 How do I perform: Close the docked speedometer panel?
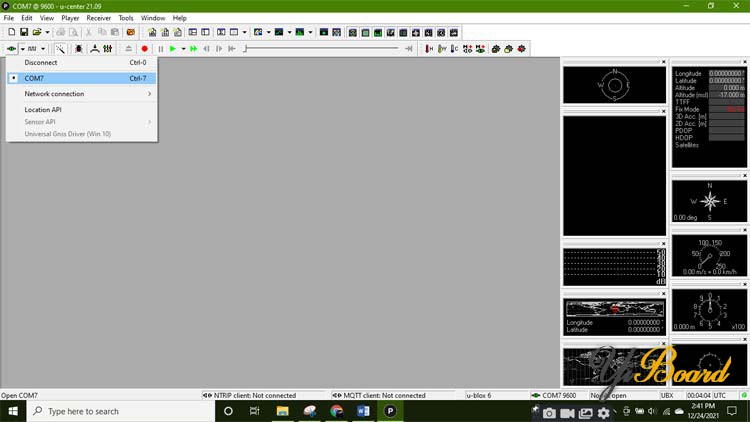[x=745, y=230]
